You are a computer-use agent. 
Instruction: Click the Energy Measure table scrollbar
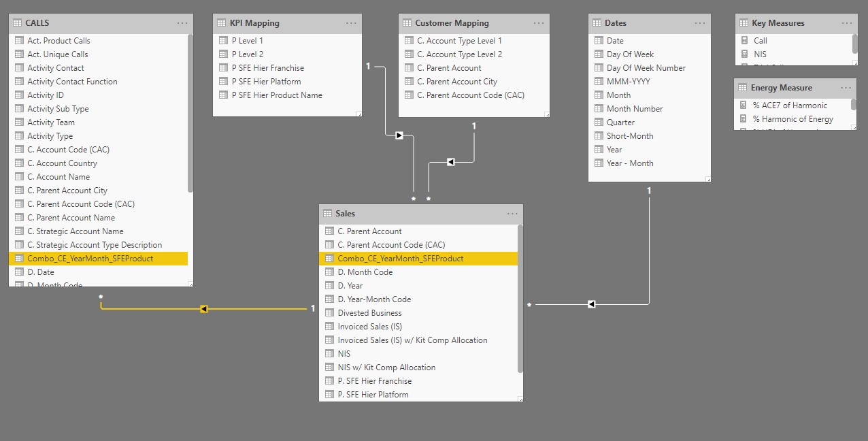(x=854, y=105)
